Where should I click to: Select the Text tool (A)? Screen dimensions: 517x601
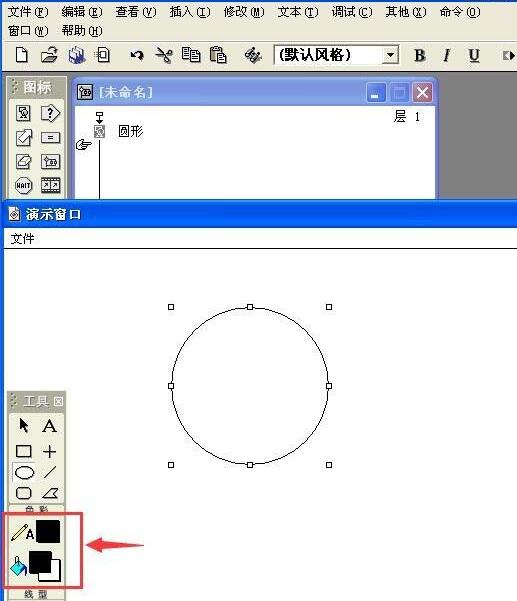[49, 426]
